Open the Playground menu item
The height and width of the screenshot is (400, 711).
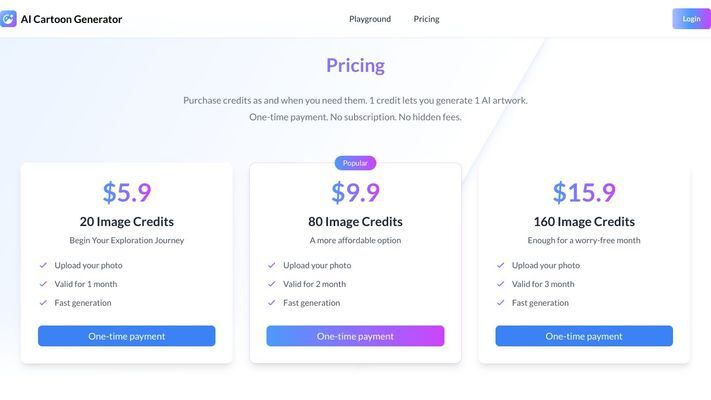point(370,19)
